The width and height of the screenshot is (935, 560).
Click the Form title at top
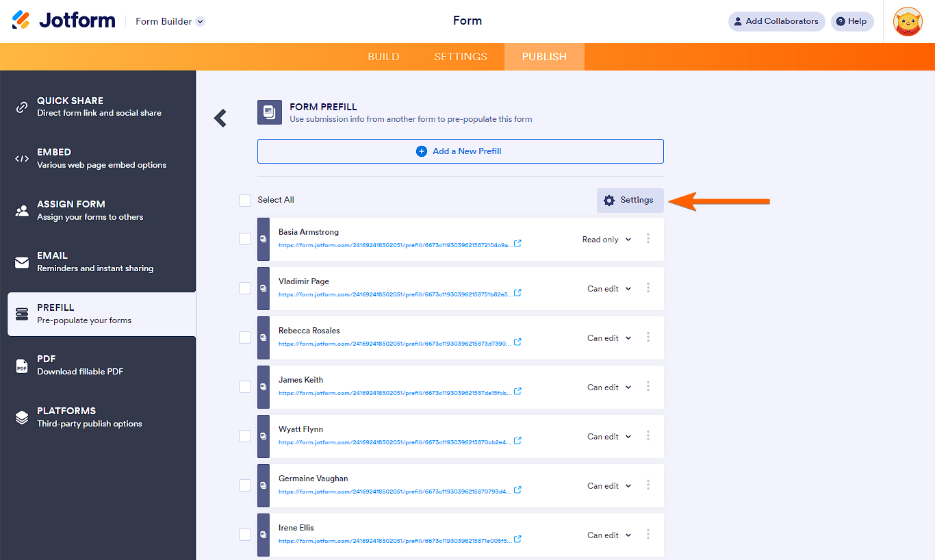pyautogui.click(x=467, y=21)
